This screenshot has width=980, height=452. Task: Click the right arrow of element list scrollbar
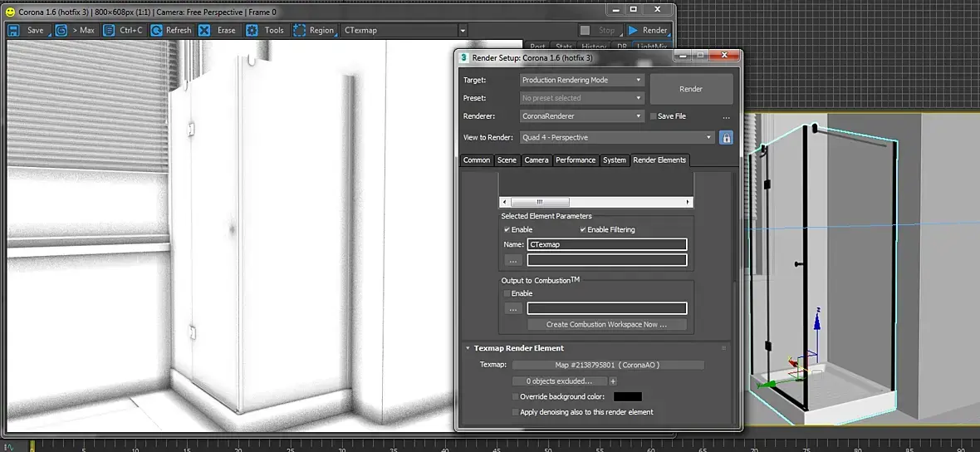coord(688,202)
